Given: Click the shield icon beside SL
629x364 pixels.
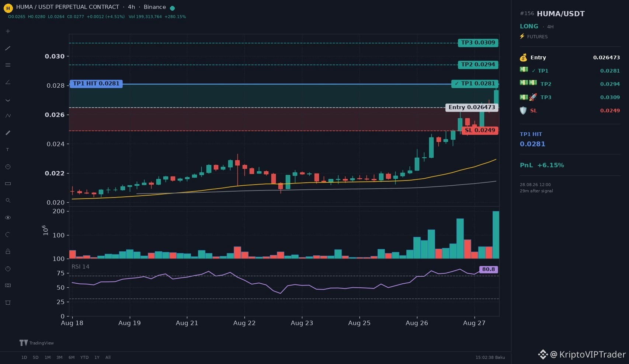Looking at the screenshot, I should [523, 111].
